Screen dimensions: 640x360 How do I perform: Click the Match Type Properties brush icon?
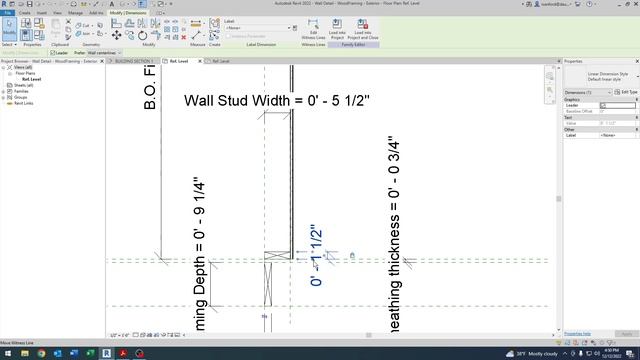68,37
